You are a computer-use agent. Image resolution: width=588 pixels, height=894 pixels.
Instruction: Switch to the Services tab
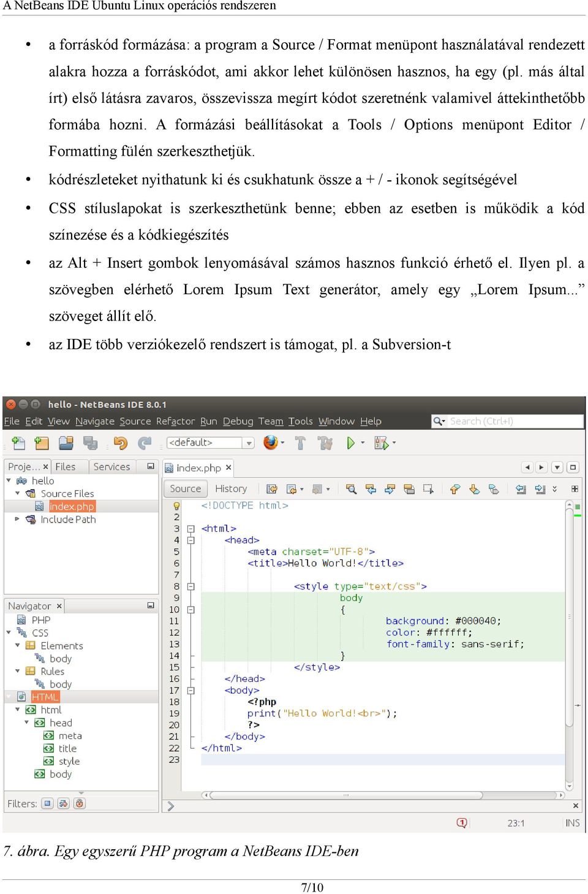coord(111,467)
